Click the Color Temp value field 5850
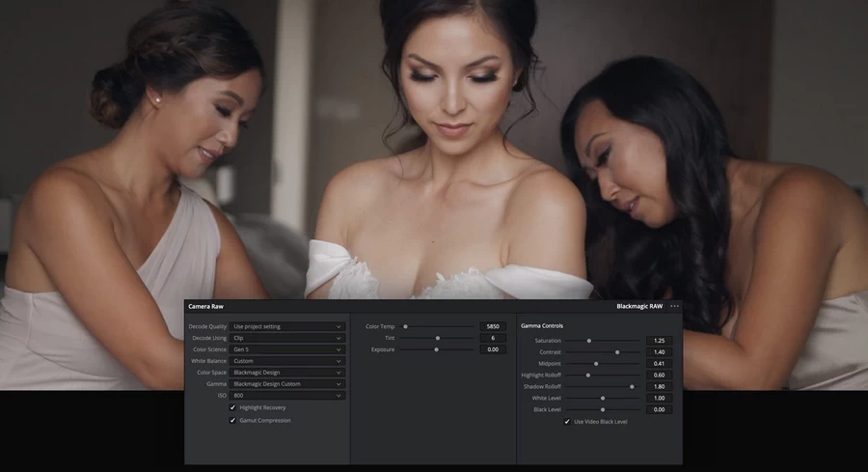Screen dimensions: 868x472 493,326
